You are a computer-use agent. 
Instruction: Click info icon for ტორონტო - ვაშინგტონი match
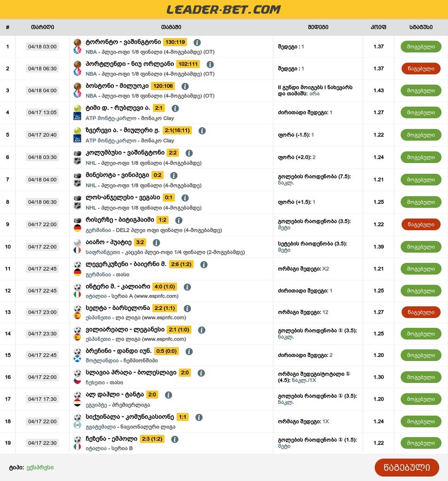tap(197, 42)
